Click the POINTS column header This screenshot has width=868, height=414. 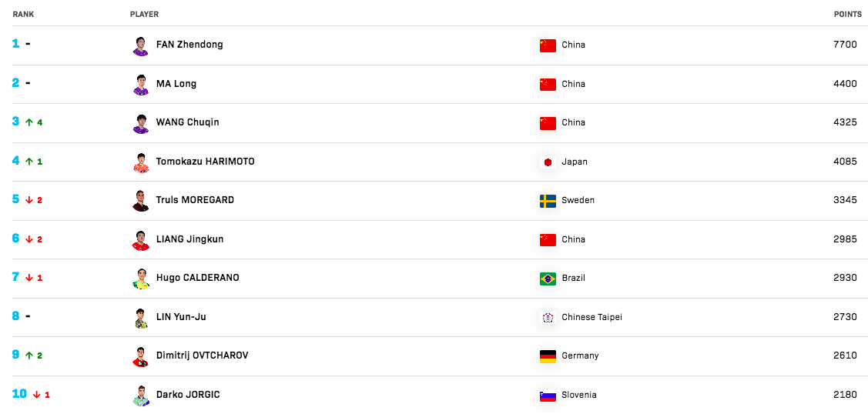[x=847, y=15]
